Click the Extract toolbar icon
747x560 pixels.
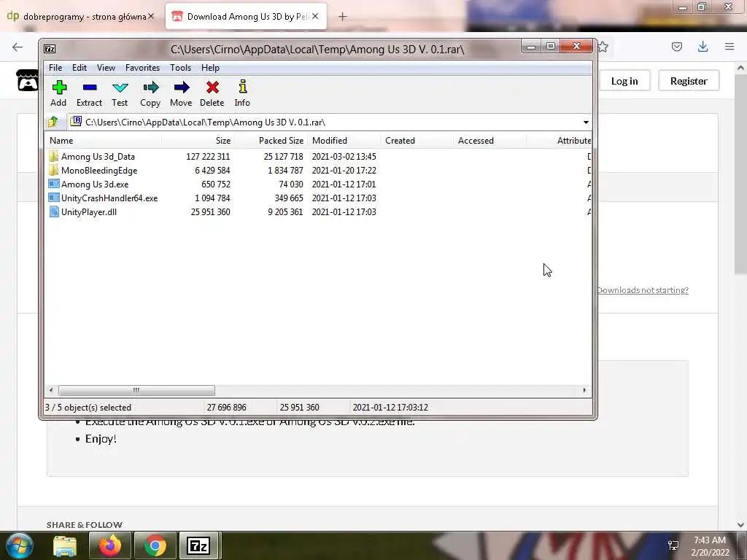coord(90,87)
